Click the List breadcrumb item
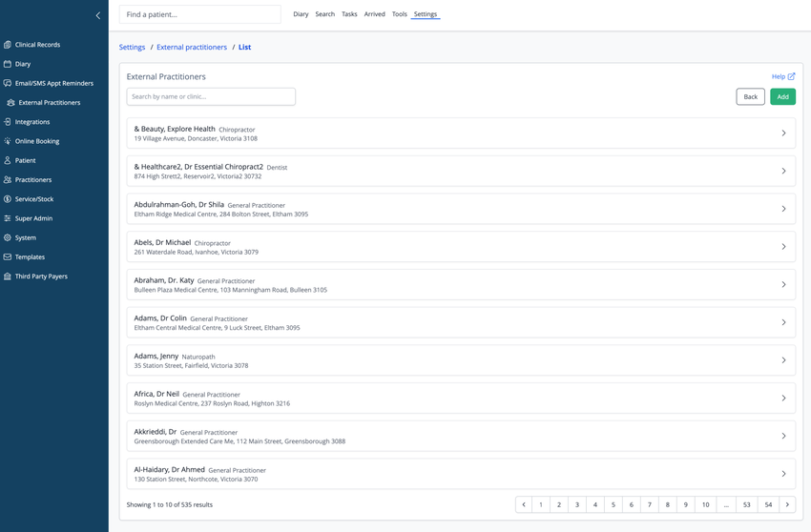Image resolution: width=811 pixels, height=532 pixels. pyautogui.click(x=244, y=47)
